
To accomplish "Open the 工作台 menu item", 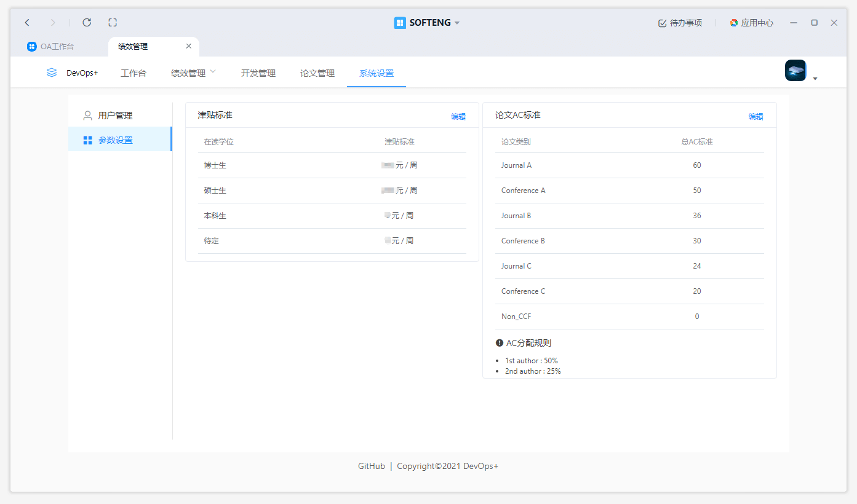I will pyautogui.click(x=134, y=73).
